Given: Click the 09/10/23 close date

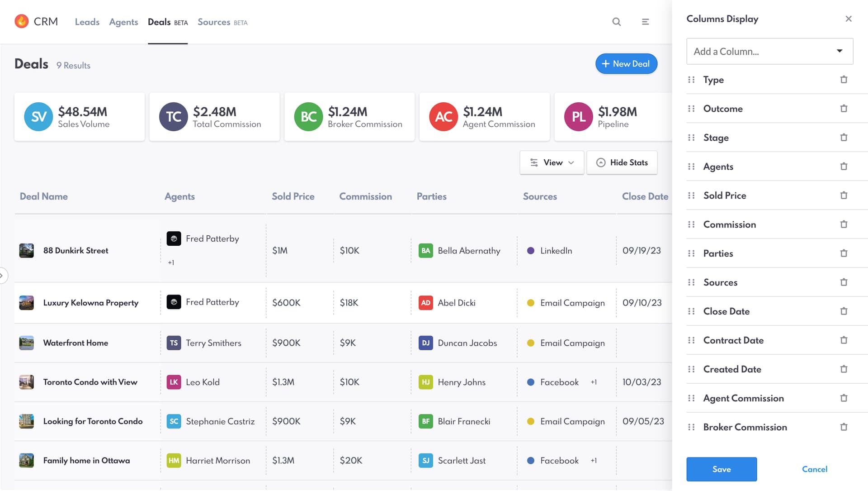Looking at the screenshot, I should pos(642,303).
